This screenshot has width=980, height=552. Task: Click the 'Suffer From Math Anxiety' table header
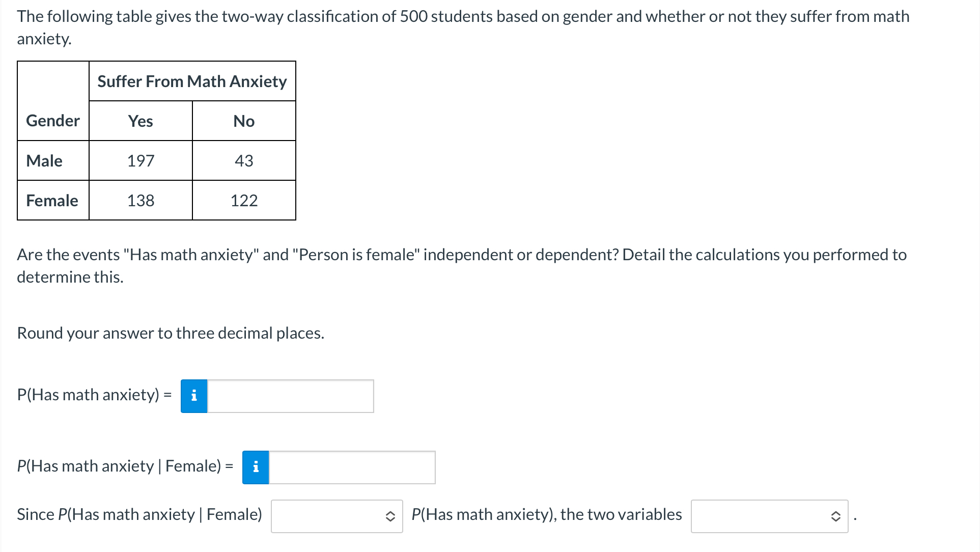[192, 81]
